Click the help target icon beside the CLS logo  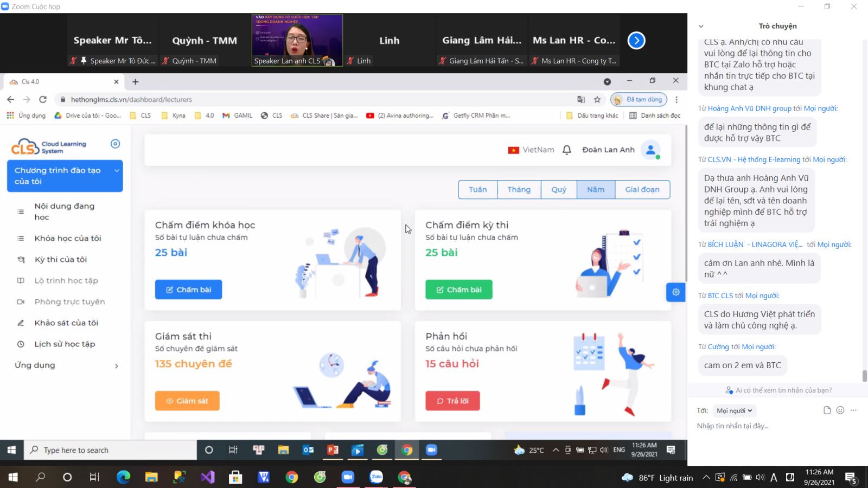[x=114, y=143]
